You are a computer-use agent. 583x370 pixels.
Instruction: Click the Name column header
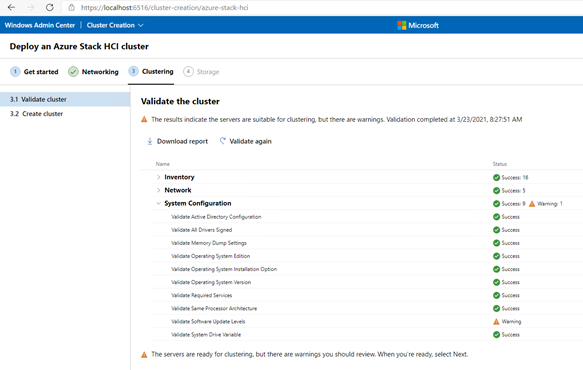(x=162, y=164)
